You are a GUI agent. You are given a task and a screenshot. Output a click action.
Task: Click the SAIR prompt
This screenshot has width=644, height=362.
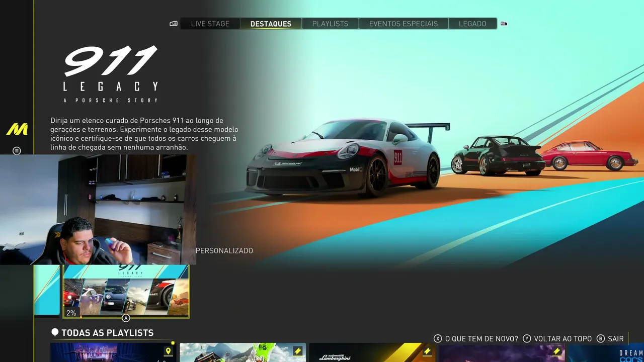tap(616, 339)
